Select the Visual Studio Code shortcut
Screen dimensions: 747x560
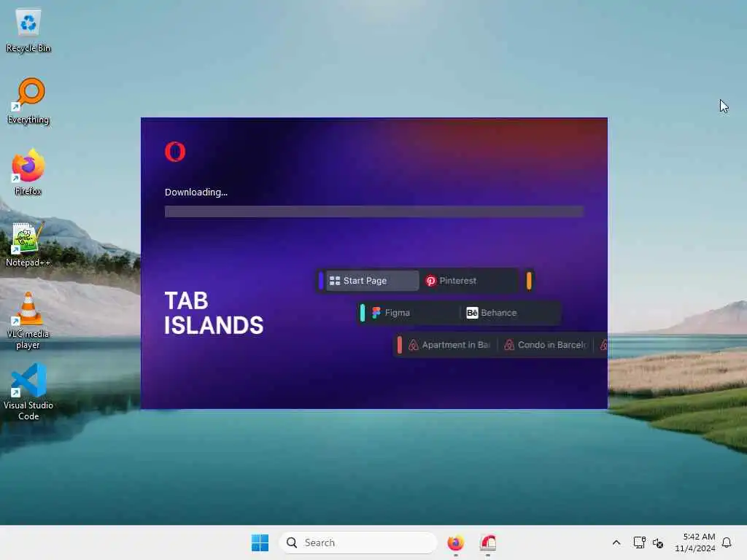(x=28, y=392)
